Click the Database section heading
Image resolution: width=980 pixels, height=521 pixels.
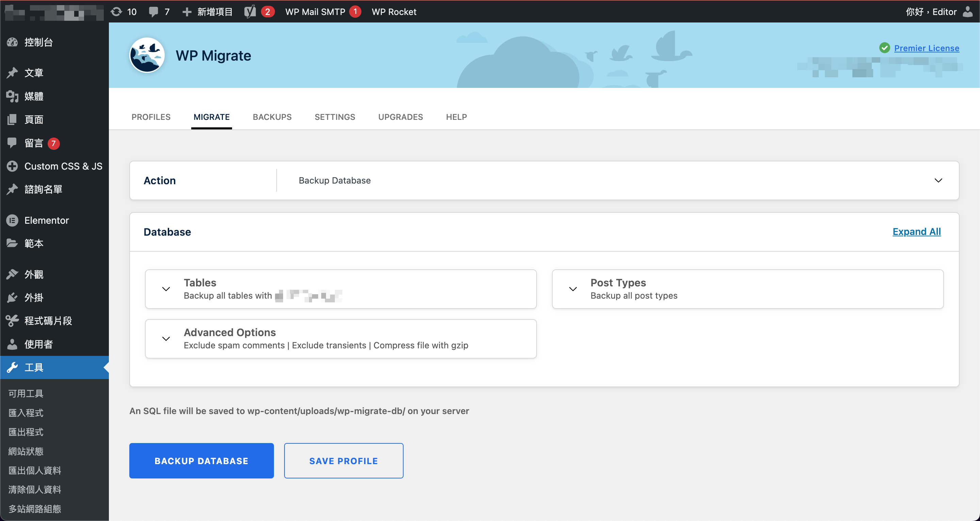point(167,232)
